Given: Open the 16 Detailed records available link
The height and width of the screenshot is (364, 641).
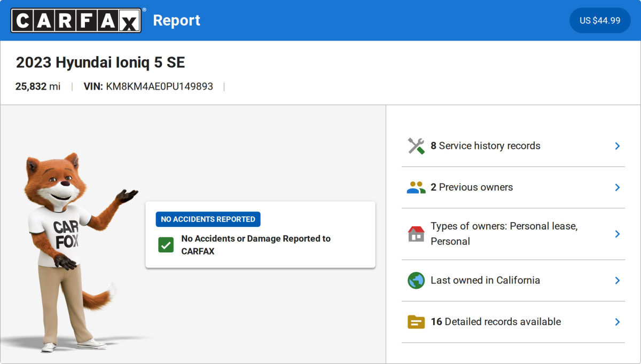Looking at the screenshot, I should (496, 322).
